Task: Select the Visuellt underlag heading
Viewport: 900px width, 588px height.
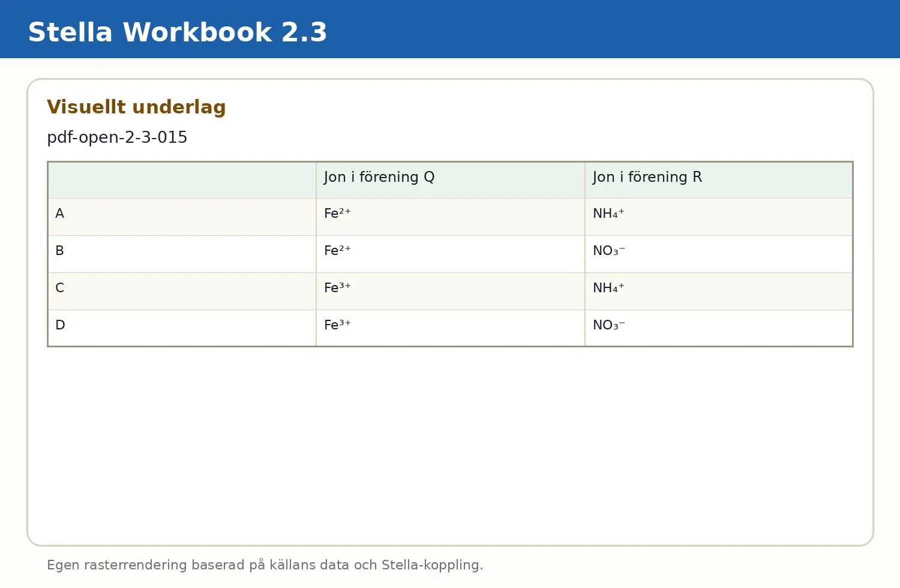Action: click(x=136, y=107)
